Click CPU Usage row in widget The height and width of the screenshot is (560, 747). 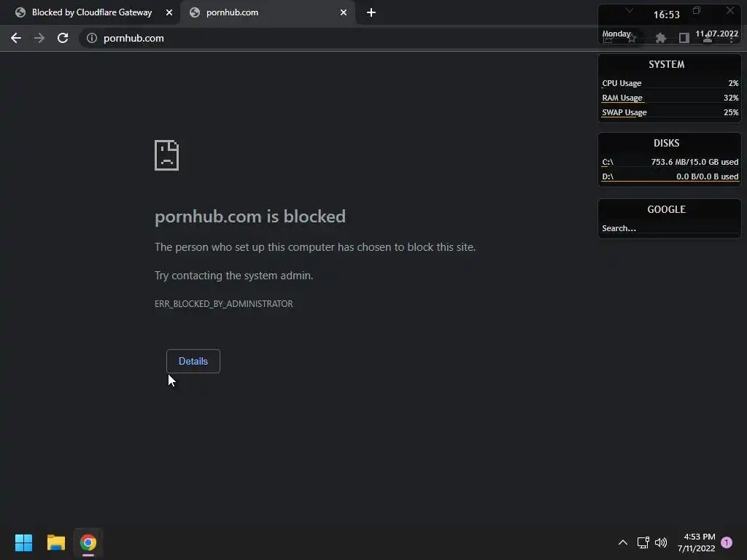(x=670, y=83)
